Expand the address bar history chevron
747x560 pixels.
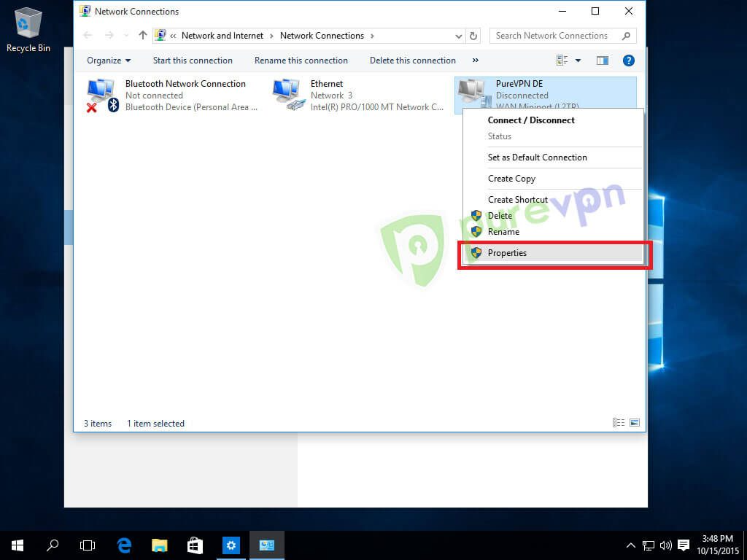[x=458, y=35]
